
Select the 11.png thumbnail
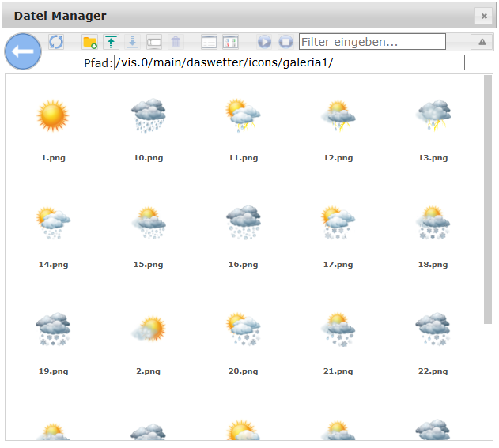[243, 115]
